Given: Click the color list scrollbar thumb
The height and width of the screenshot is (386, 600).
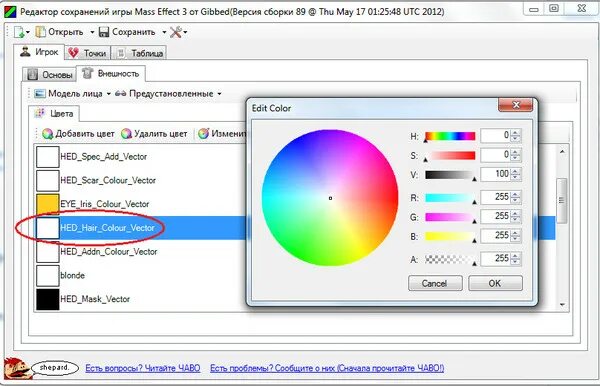Looking at the screenshot, I should click(561, 200).
